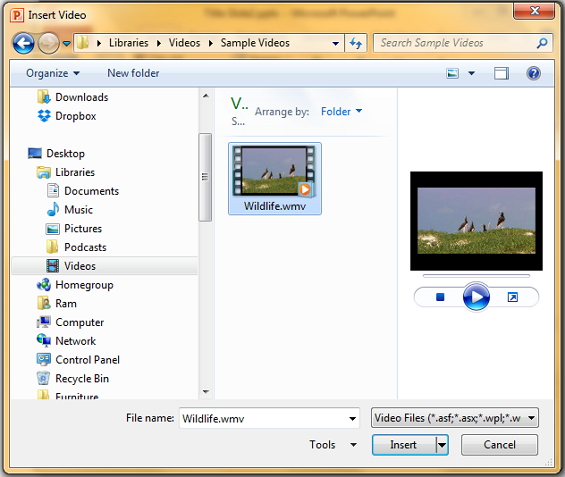Click the Insert button
The image size is (565, 477).
coord(404,445)
